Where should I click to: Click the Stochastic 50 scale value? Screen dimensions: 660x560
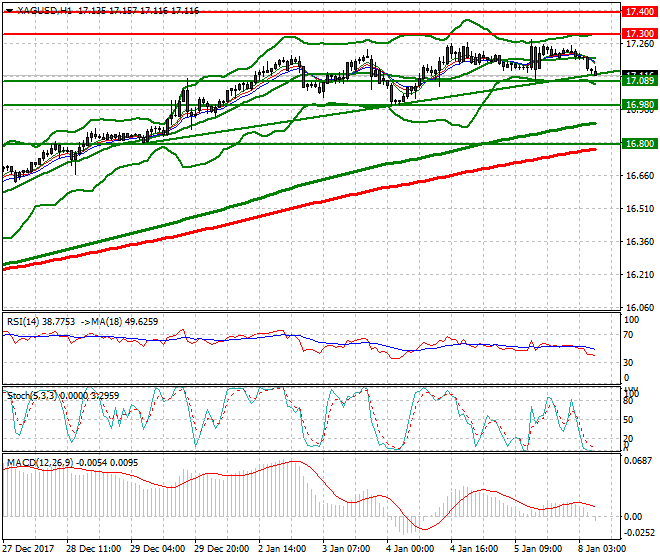pyautogui.click(x=628, y=420)
